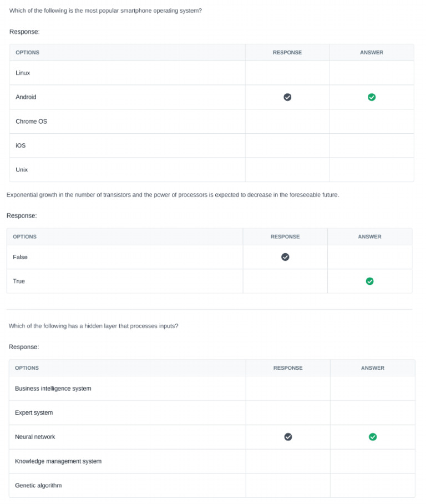Select the Android option text
Screen dimensions: 426x504
point(26,97)
